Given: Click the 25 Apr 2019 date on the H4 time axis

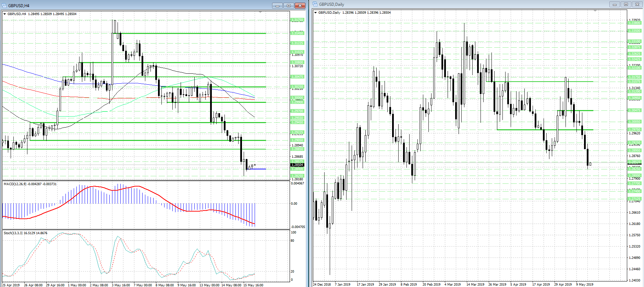Looking at the screenshot, I should click(x=11, y=285).
